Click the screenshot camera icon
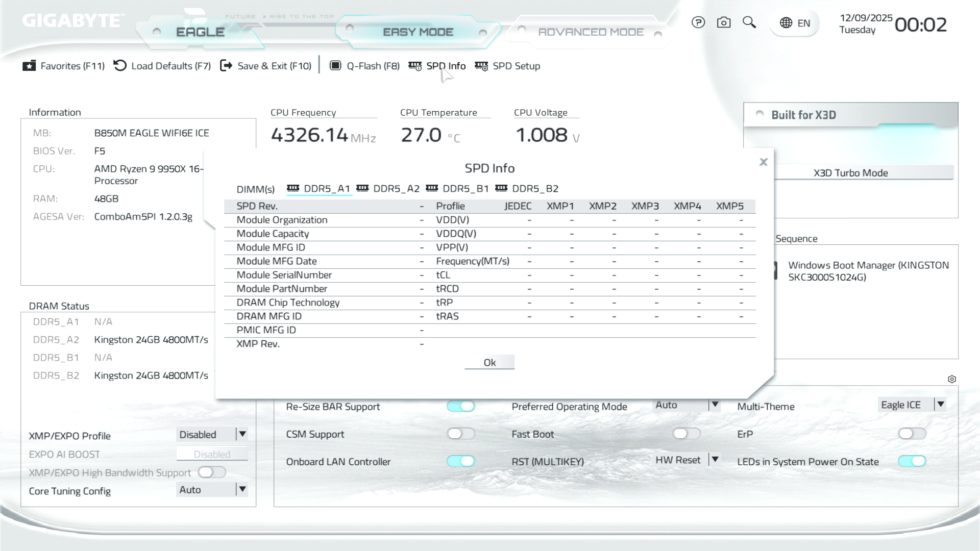980x551 pixels. coord(723,22)
